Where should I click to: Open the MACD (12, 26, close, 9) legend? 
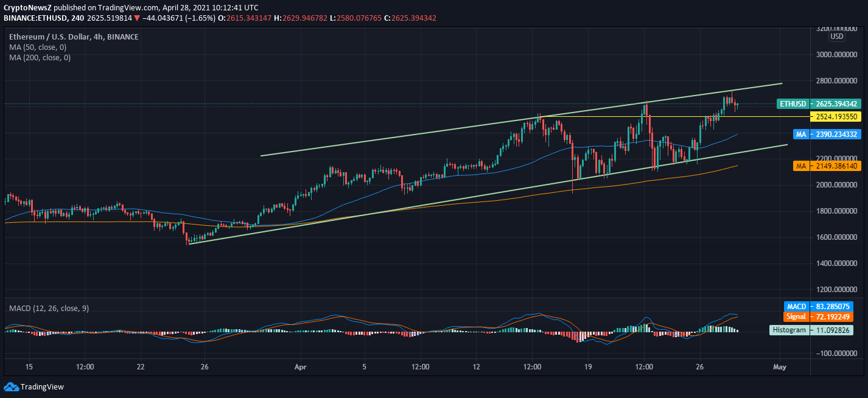(x=49, y=309)
